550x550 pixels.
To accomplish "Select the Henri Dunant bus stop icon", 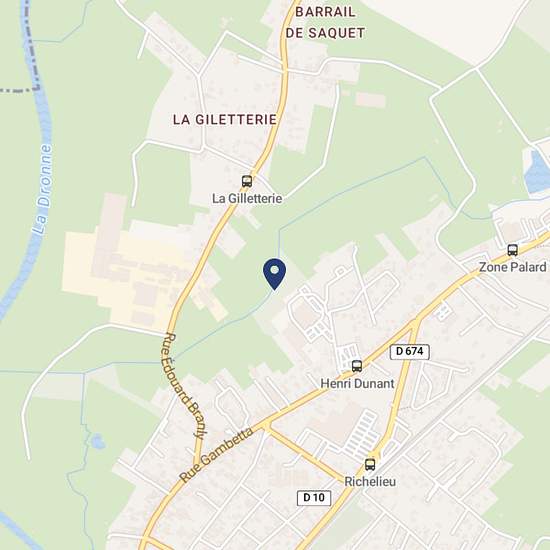I will [357, 366].
